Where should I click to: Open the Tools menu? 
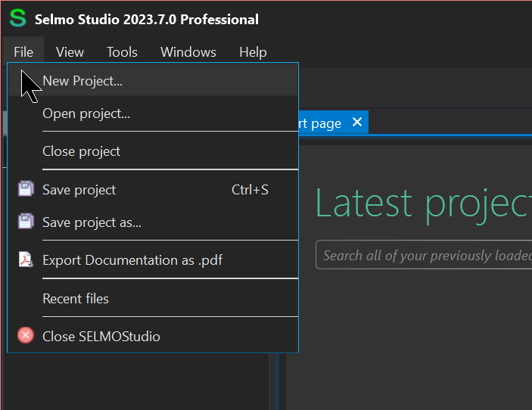122,52
